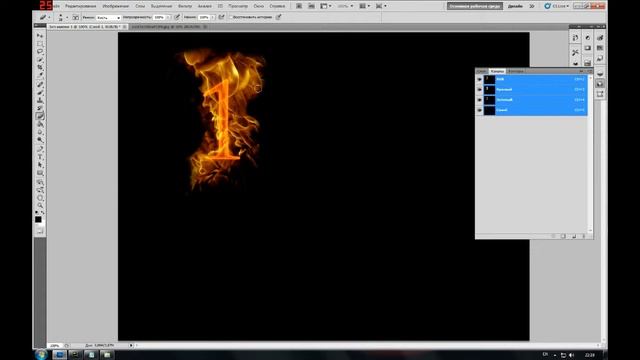This screenshot has height=360, width=640.
Task: Click the Opacity percentage input field
Action: point(159,18)
